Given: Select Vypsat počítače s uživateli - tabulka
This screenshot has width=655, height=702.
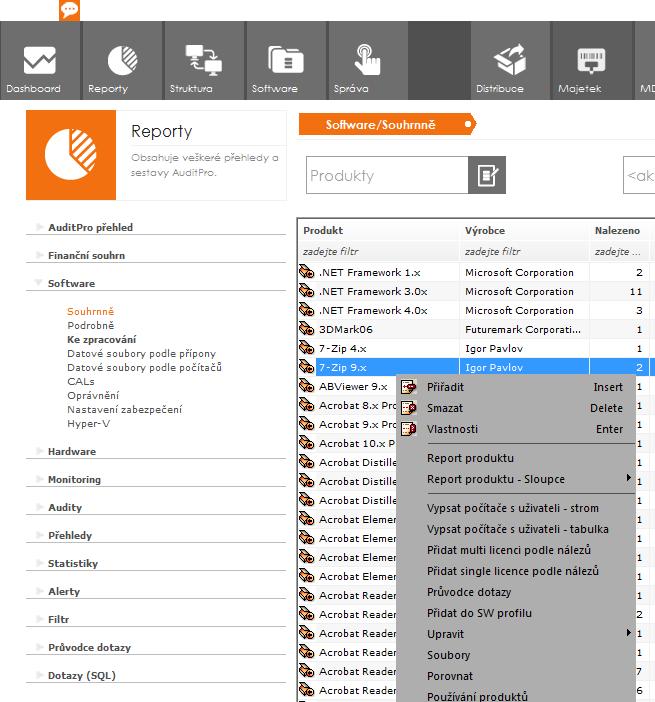Looking at the screenshot, I should click(x=516, y=529).
